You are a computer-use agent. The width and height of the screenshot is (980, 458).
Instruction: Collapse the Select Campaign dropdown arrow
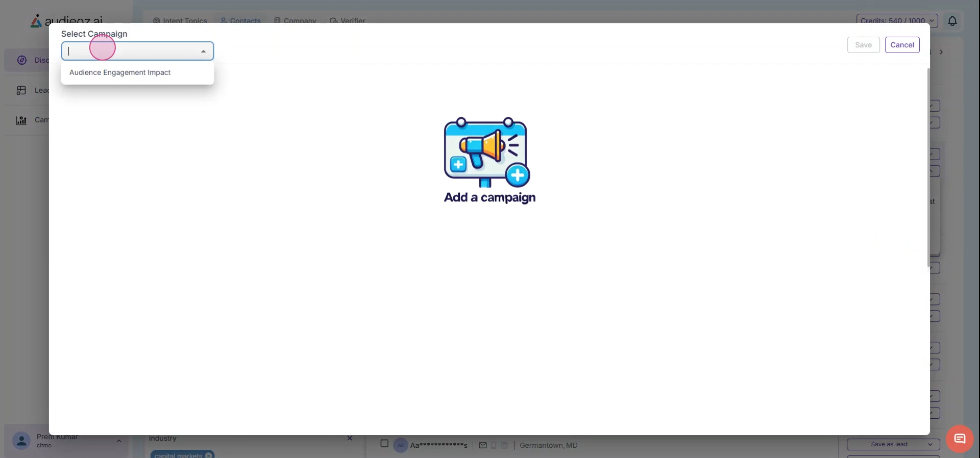click(203, 52)
